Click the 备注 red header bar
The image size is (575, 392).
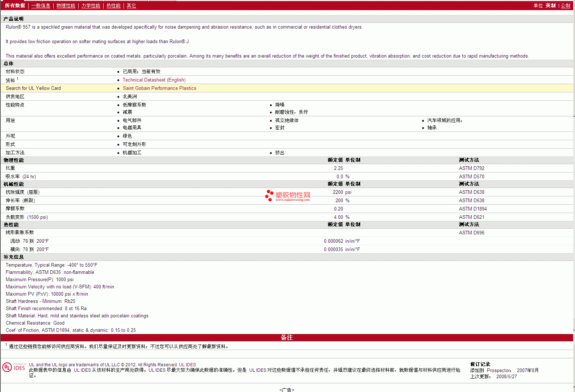(287, 338)
